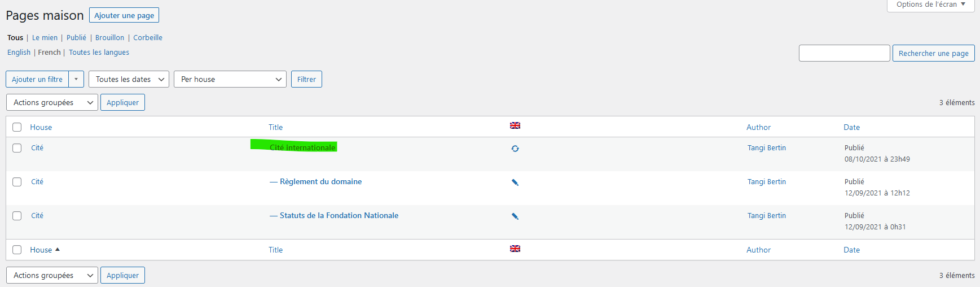Viewport: 980px width, 287px height.
Task: Click UK flag icon in table footer
Action: [x=515, y=249]
